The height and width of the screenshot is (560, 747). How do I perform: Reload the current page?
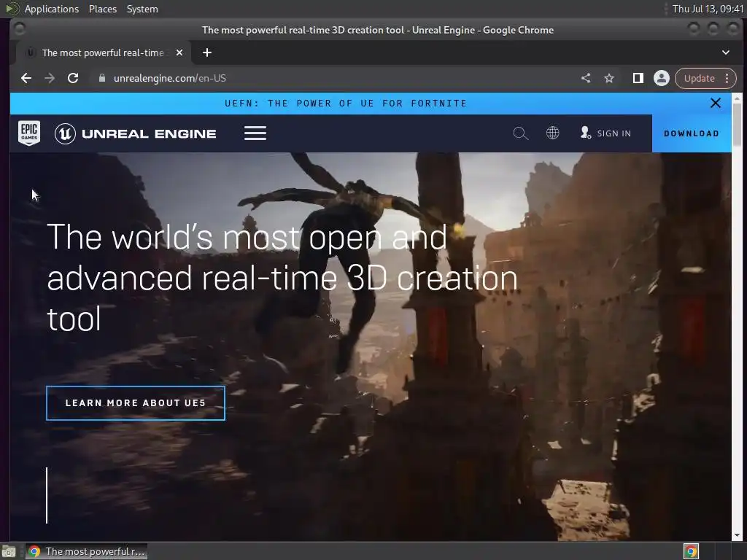pos(73,78)
